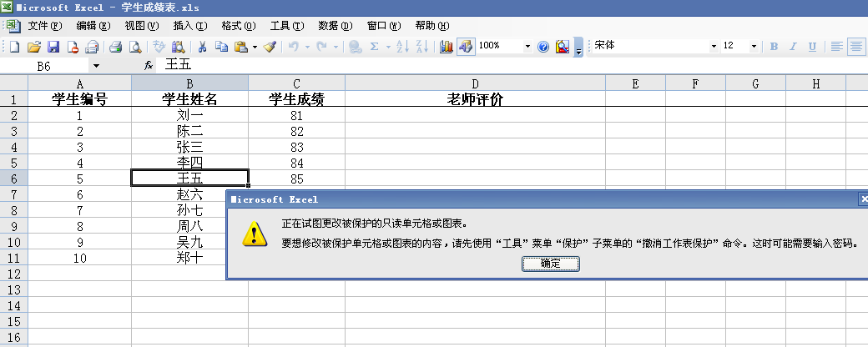The width and height of the screenshot is (868, 347).
Task: Select the cell containing 刘一
Action: pos(190,115)
